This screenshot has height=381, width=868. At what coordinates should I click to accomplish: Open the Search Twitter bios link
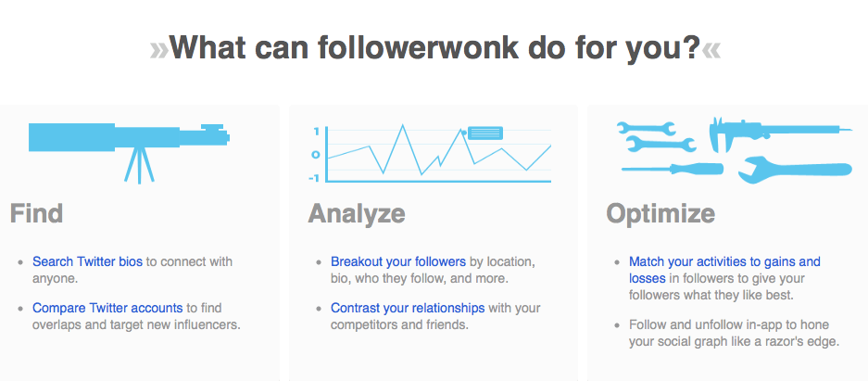(88, 262)
